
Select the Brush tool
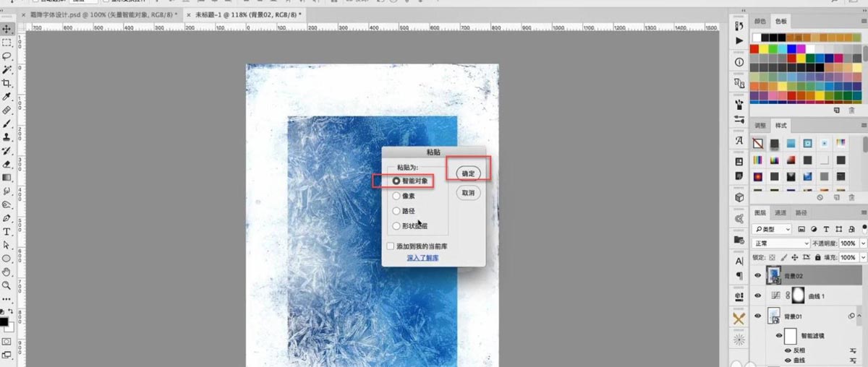(x=7, y=124)
